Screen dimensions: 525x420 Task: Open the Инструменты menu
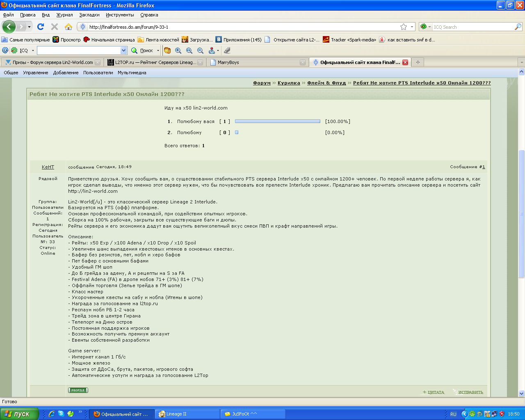click(120, 15)
